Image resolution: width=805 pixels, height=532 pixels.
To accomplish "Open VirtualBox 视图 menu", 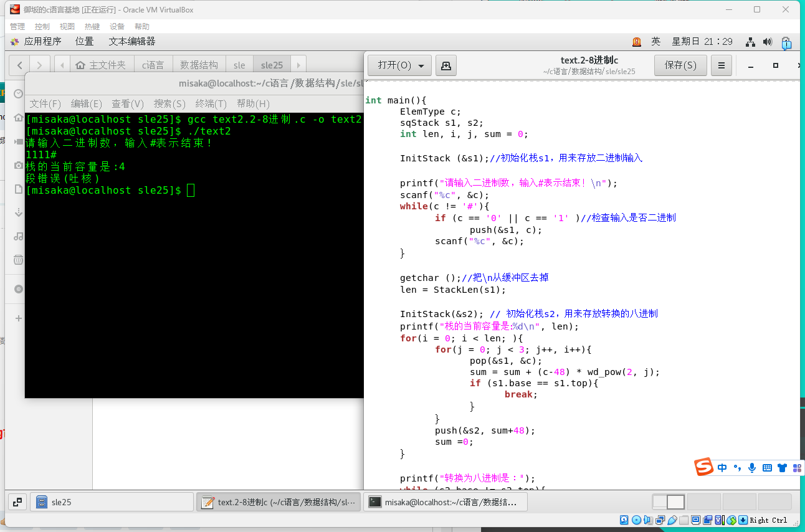I will [x=67, y=27].
